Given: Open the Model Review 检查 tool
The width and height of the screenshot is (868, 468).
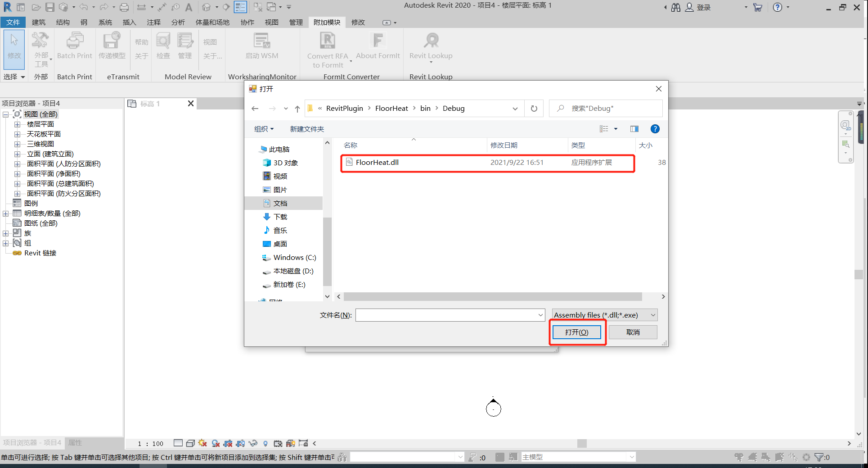Looking at the screenshot, I should (x=163, y=46).
